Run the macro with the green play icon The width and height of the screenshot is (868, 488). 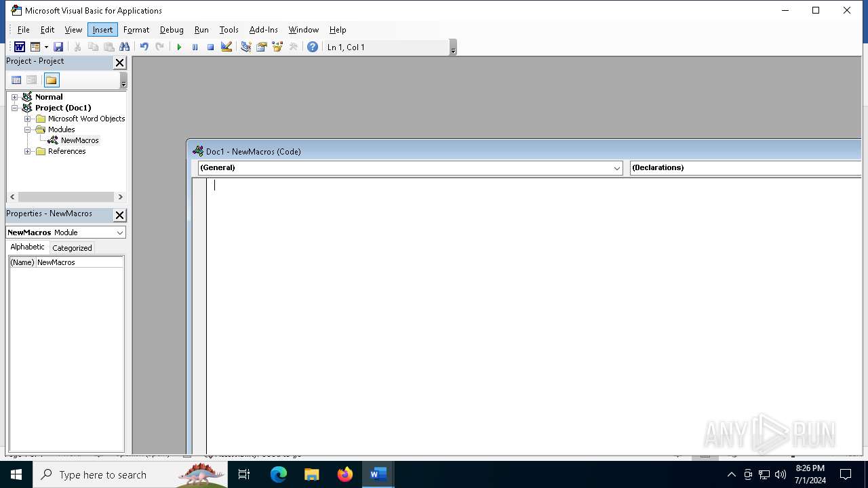point(179,47)
